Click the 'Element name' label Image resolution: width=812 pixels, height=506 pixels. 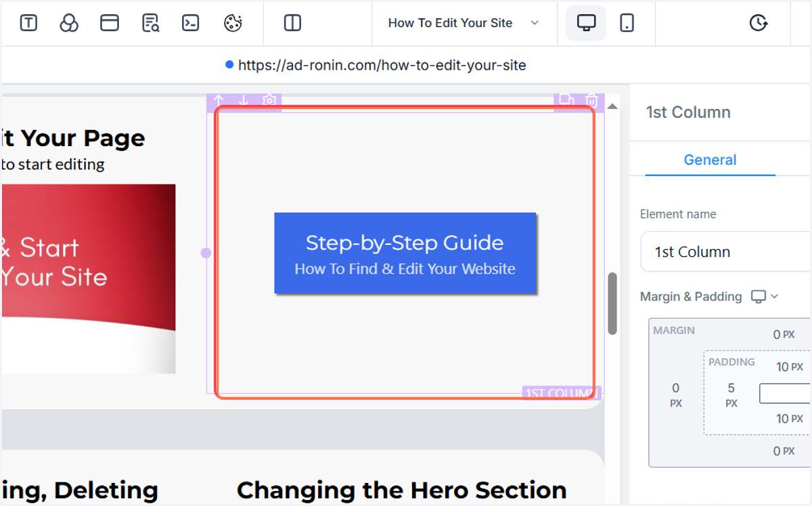click(678, 214)
